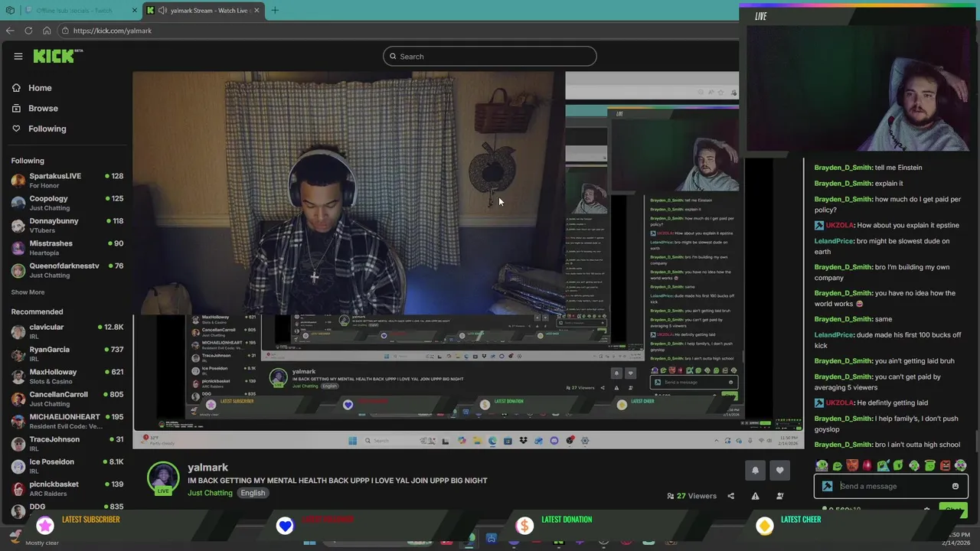Open MICHAELIONHEART recommended channel
Image resolution: width=980 pixels, height=551 pixels.
[67, 421]
